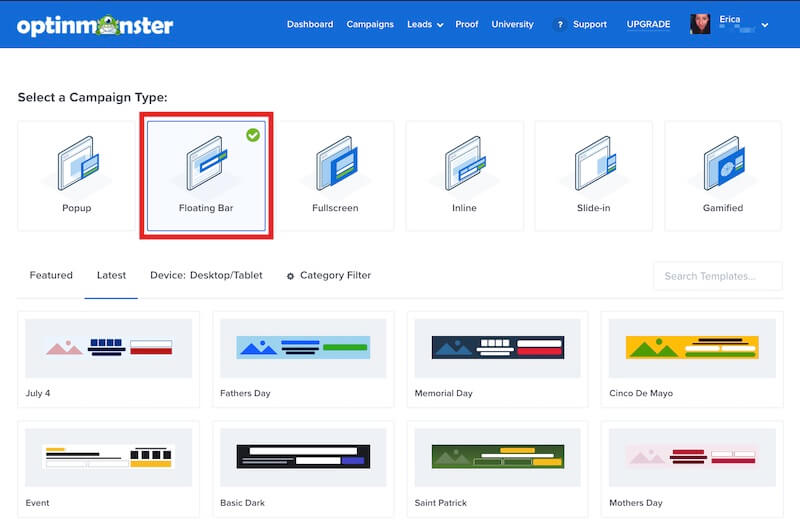Open the Erica account dropdown
The width and height of the screenshot is (800, 527).
[730, 24]
